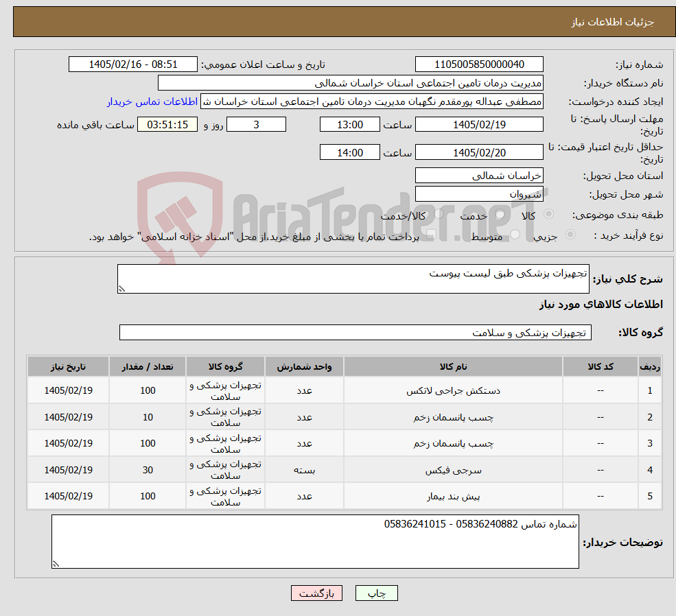This screenshot has height=616, width=676.
Task: Click the جزئیات اطلاعات نیاز page title
Action: click(x=613, y=22)
